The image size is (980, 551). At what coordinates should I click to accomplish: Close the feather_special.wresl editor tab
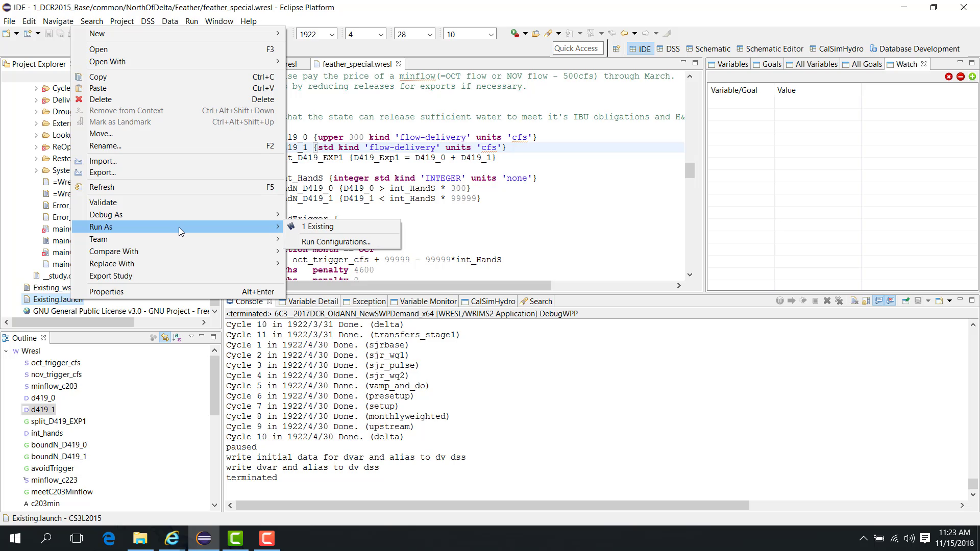click(399, 64)
